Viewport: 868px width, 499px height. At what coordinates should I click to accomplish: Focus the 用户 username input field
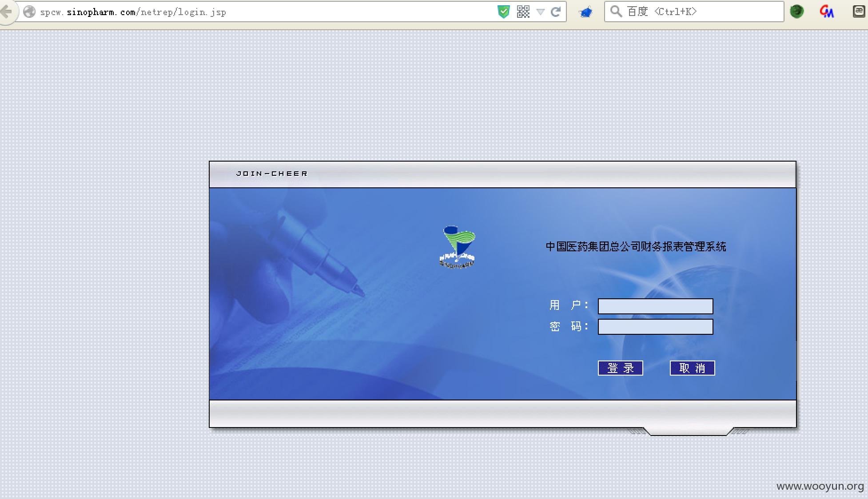(656, 306)
